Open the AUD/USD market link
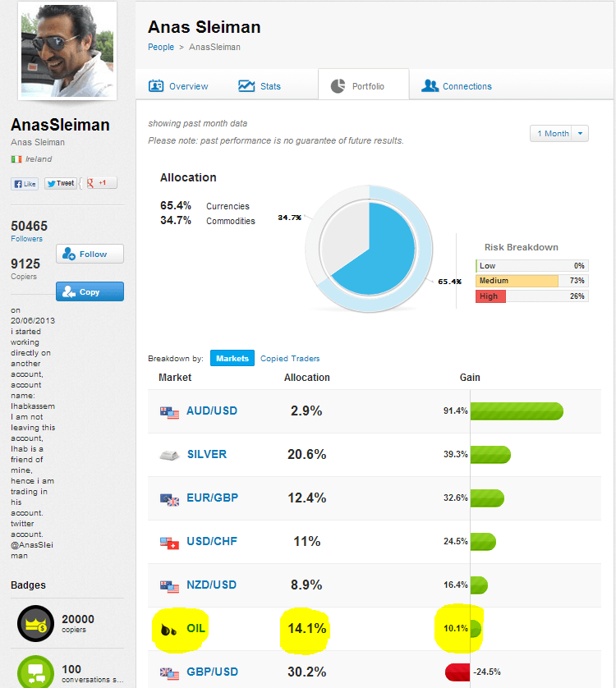616x688 pixels. 212,411
